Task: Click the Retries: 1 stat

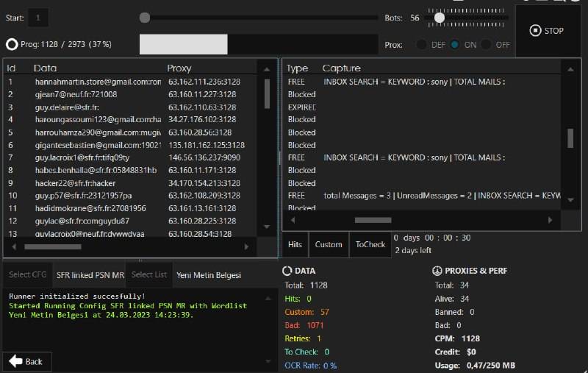Action: [x=303, y=338]
